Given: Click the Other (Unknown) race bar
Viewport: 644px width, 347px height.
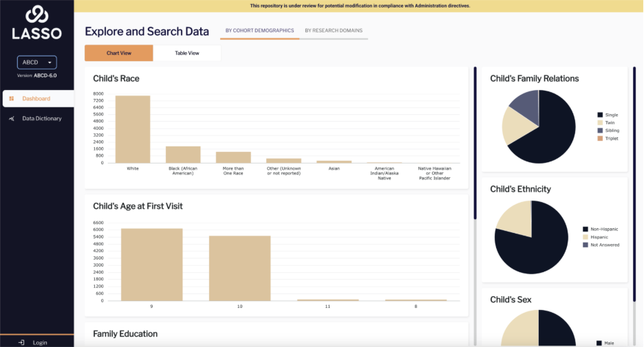Looking at the screenshot, I should (283, 161).
